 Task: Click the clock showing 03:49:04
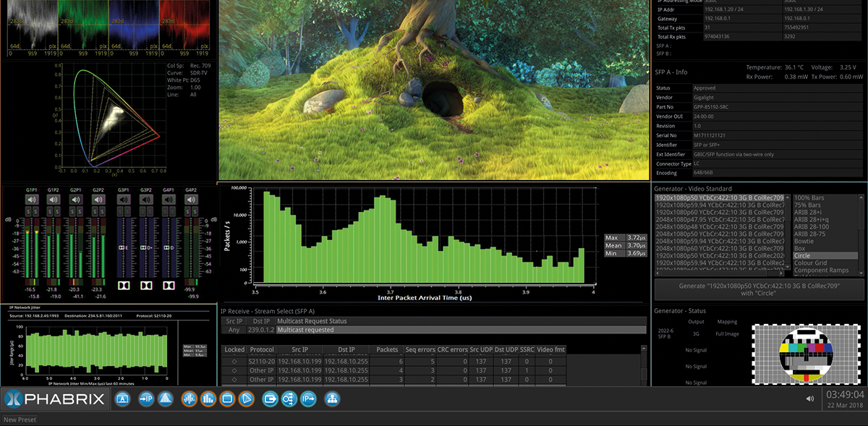click(844, 395)
